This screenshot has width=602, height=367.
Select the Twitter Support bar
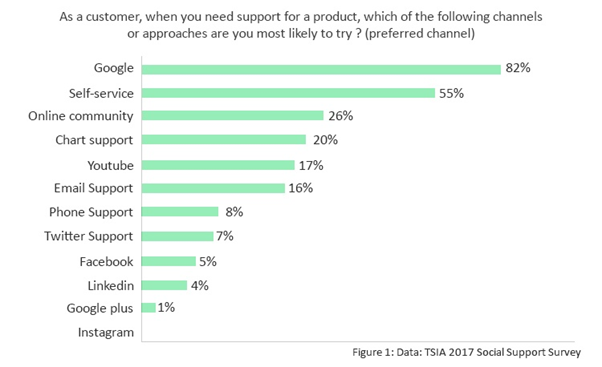pyautogui.click(x=177, y=236)
